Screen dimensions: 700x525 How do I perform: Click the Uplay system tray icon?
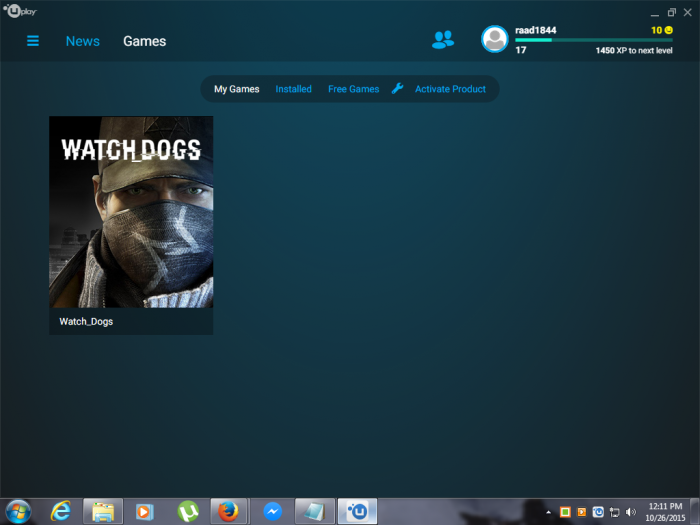click(x=598, y=512)
